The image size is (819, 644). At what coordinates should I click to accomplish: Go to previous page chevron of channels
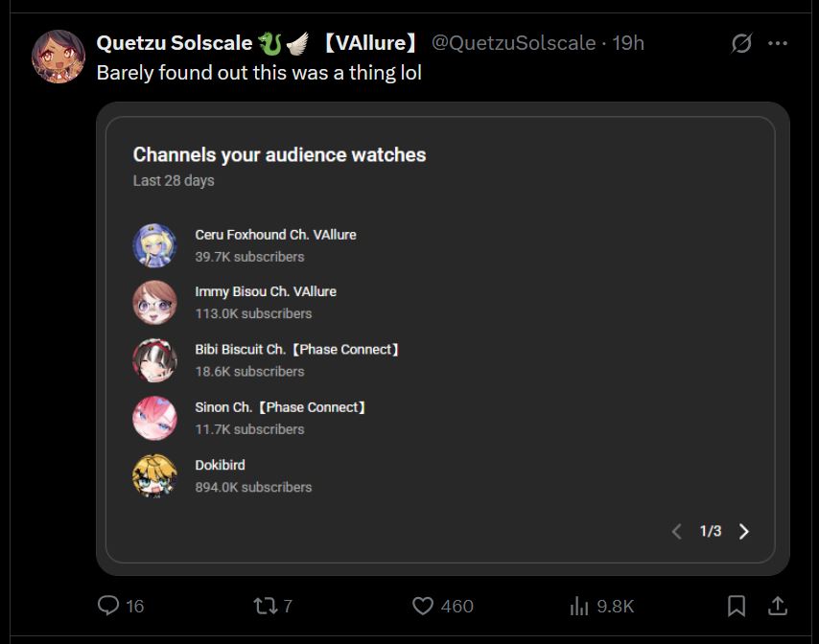pos(677,531)
